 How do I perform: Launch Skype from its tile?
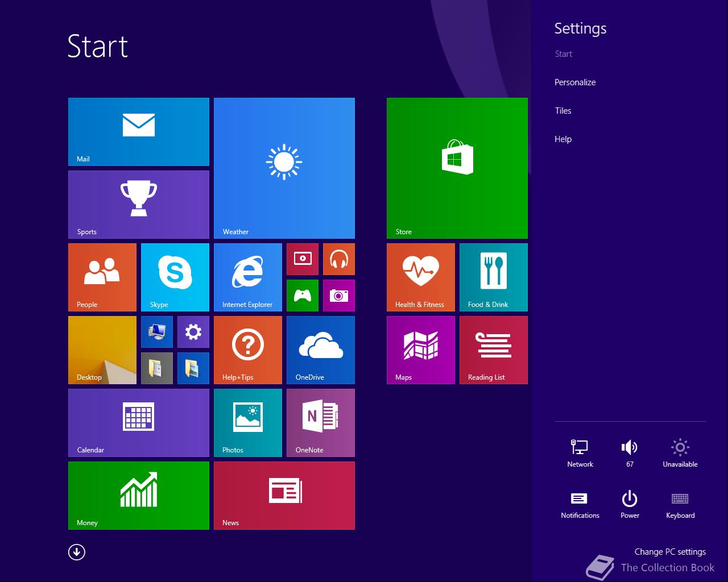click(x=175, y=277)
